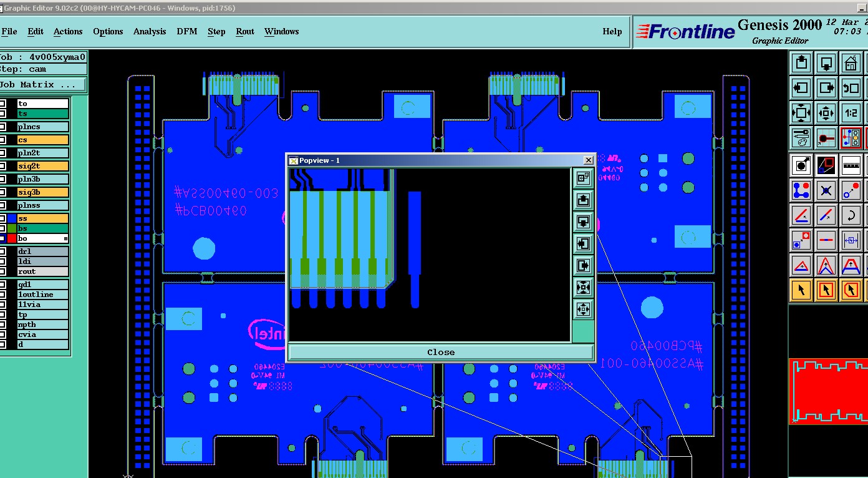The width and height of the screenshot is (868, 478).
Task: Click the connected blue dots with red dot icon
Action: pos(801,190)
